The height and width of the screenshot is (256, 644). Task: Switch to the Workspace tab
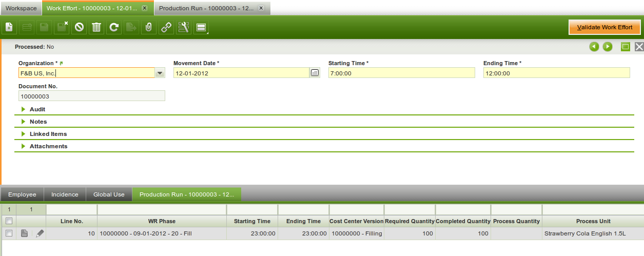point(21,9)
